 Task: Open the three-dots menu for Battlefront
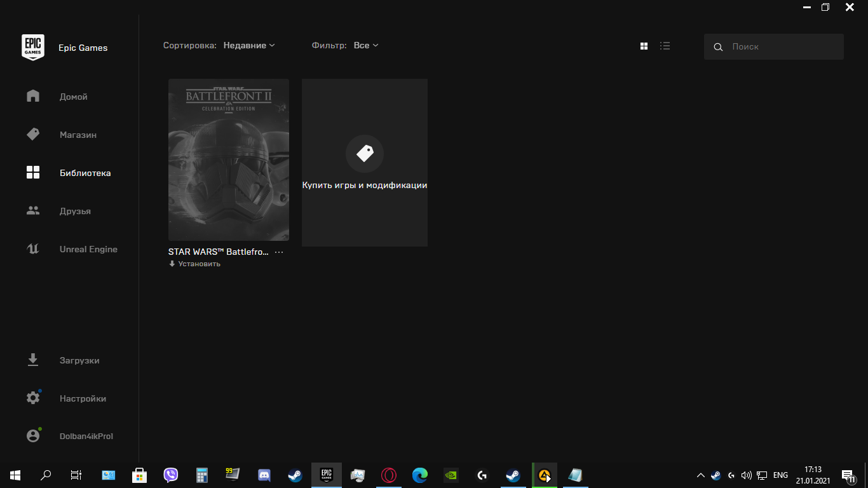click(279, 252)
